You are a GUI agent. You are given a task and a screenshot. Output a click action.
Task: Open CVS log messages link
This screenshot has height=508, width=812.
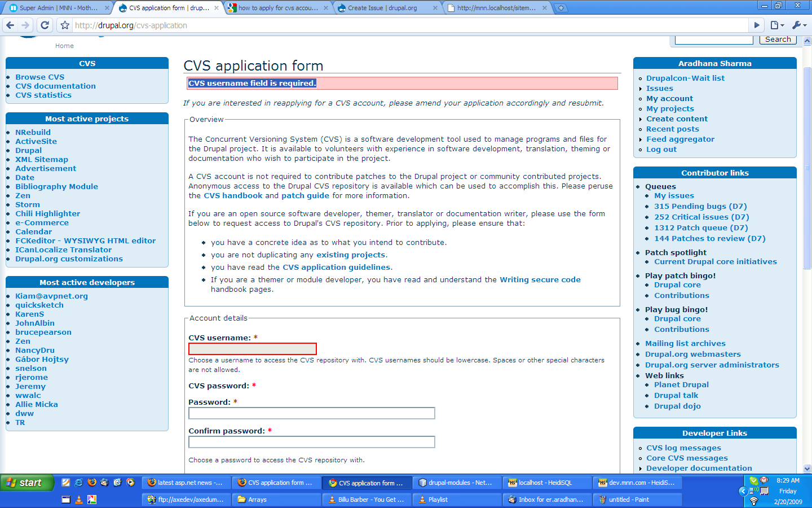pyautogui.click(x=684, y=448)
